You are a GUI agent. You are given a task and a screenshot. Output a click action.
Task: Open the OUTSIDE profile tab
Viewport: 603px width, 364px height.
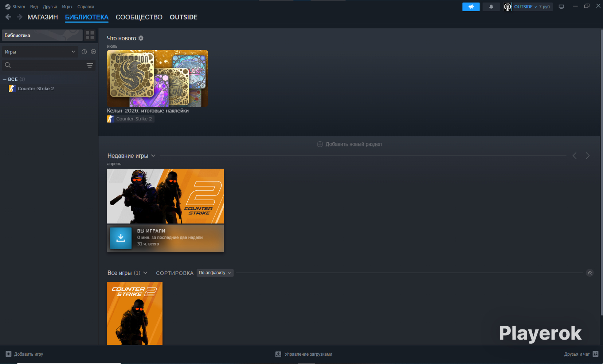pyautogui.click(x=184, y=17)
